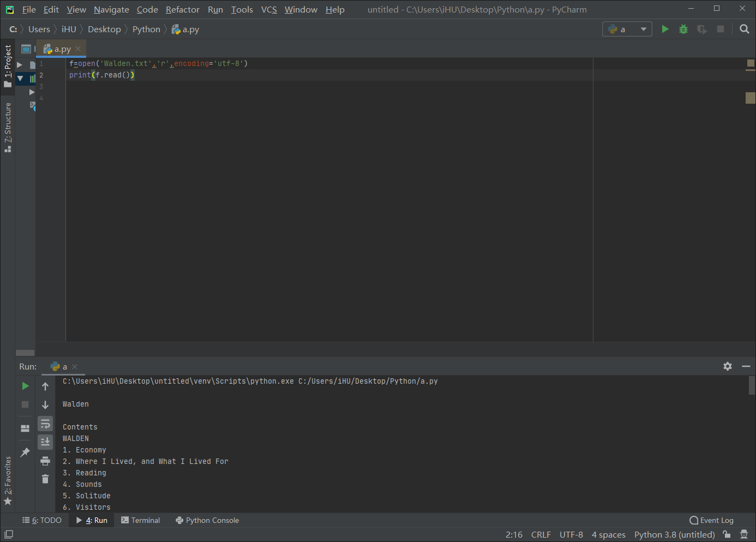756x542 pixels.
Task: Click Python breadcrumb in navigation bar
Action: tap(146, 29)
